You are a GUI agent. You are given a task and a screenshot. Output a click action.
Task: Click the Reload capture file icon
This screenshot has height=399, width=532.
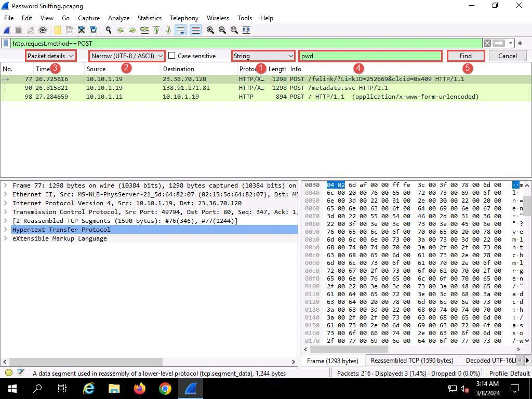click(x=94, y=30)
